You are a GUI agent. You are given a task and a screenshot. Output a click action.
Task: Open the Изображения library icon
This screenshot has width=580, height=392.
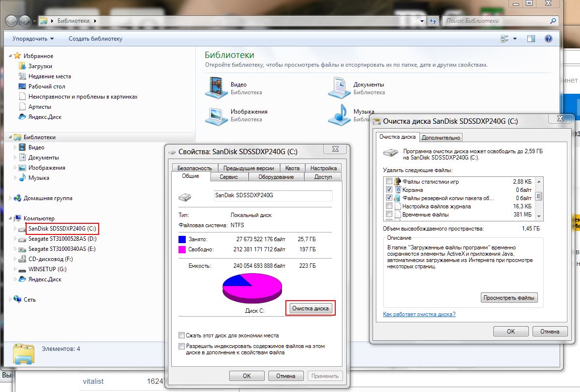tap(216, 116)
